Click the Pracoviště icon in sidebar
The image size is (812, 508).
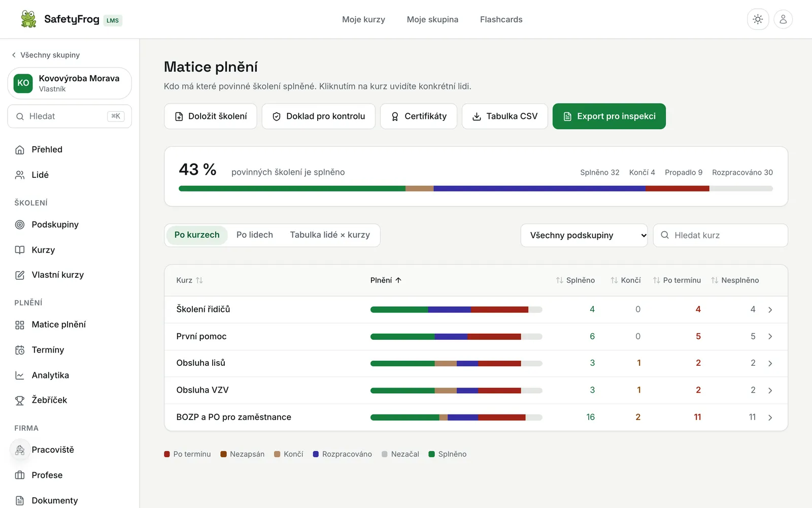pyautogui.click(x=20, y=450)
